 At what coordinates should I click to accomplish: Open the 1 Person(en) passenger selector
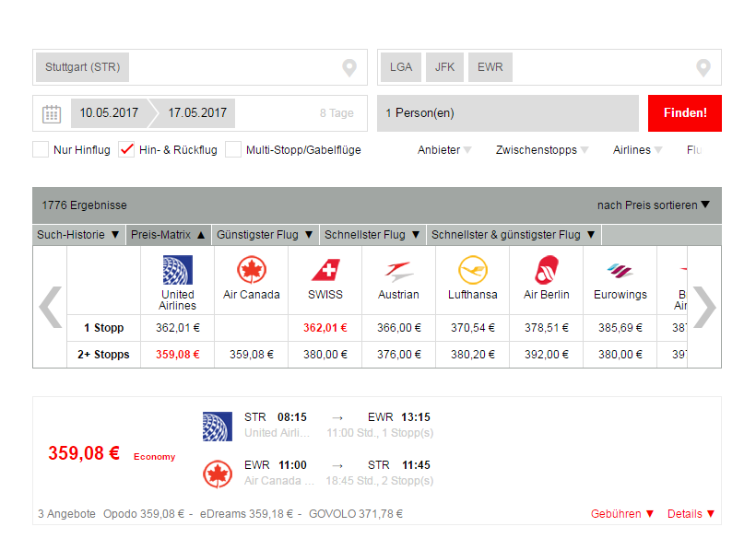(508, 113)
